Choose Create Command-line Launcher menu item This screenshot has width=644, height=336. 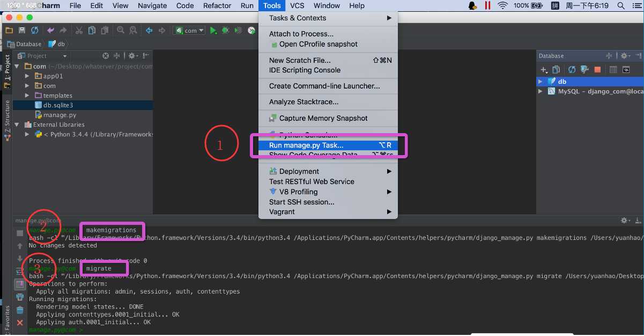click(x=328, y=86)
